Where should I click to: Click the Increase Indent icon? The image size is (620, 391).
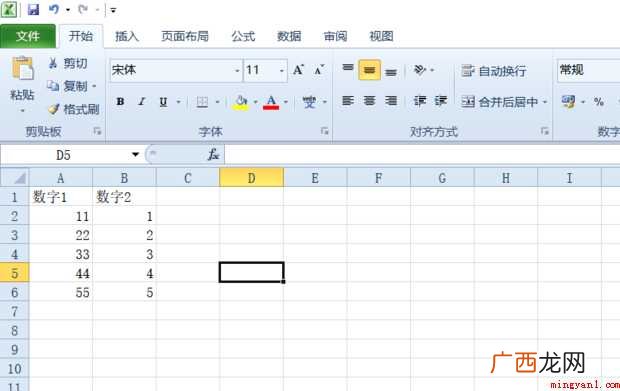point(440,101)
